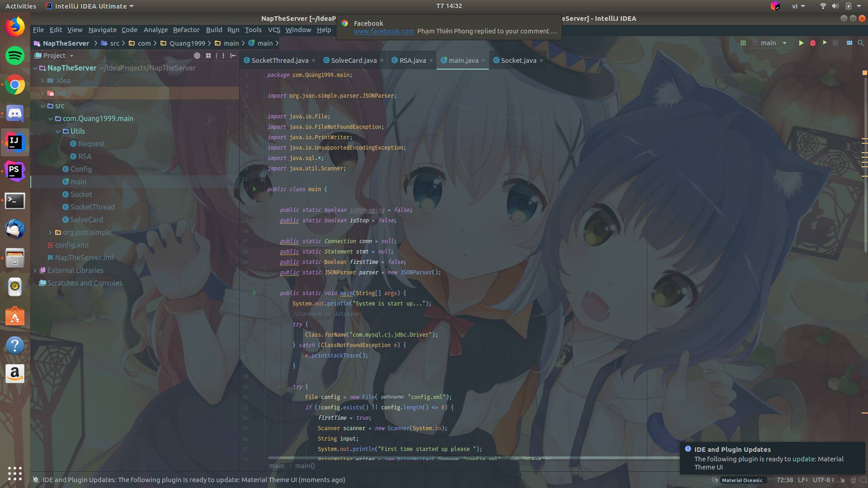Toggle the read-only lock icon in status bar

(843, 480)
